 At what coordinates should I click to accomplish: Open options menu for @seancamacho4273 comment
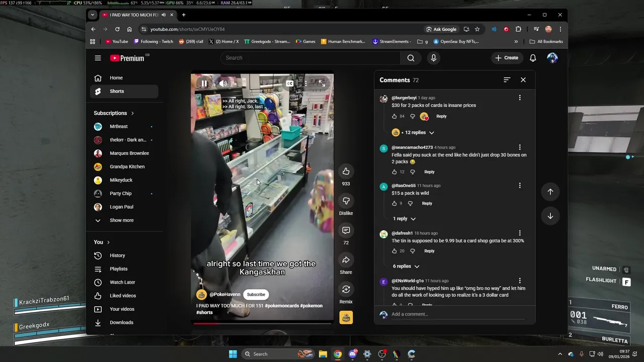(x=520, y=147)
